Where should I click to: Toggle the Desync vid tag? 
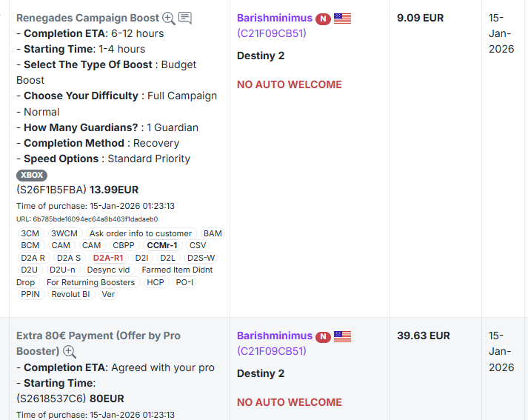(x=108, y=270)
